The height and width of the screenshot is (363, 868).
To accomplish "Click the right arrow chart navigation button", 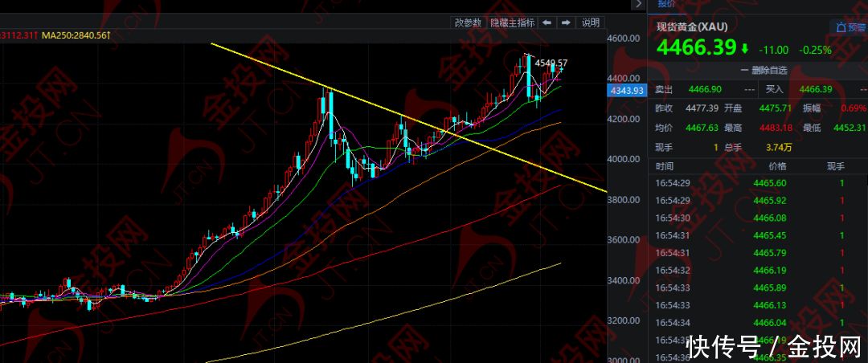I will pyautogui.click(x=566, y=22).
